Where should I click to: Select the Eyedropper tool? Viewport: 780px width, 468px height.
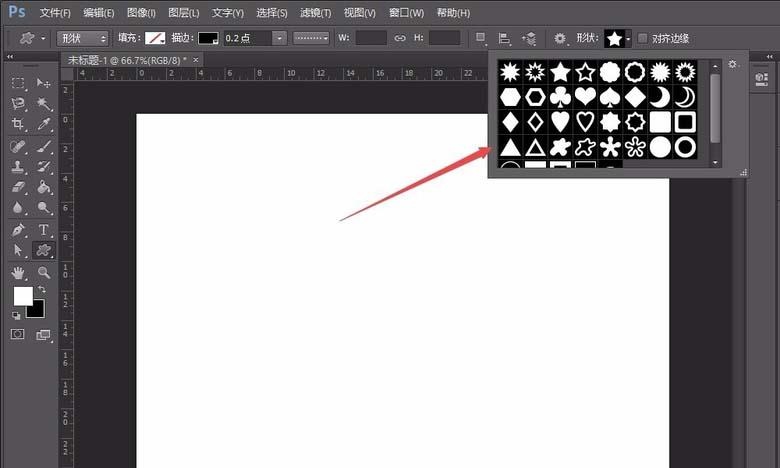tap(43, 124)
